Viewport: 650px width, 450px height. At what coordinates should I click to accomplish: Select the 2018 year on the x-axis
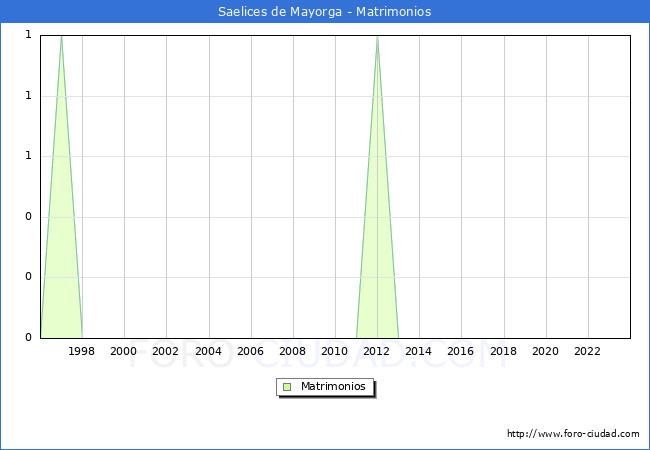tap(503, 351)
